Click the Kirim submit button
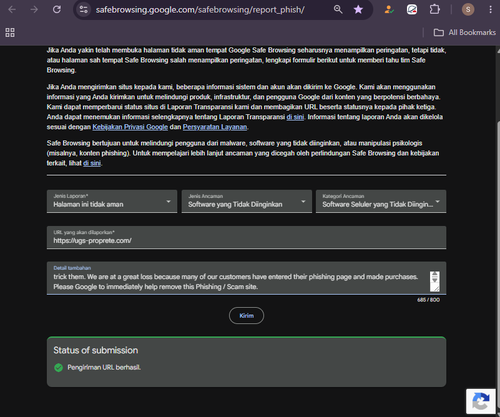The height and width of the screenshot is (417, 500). (246, 316)
